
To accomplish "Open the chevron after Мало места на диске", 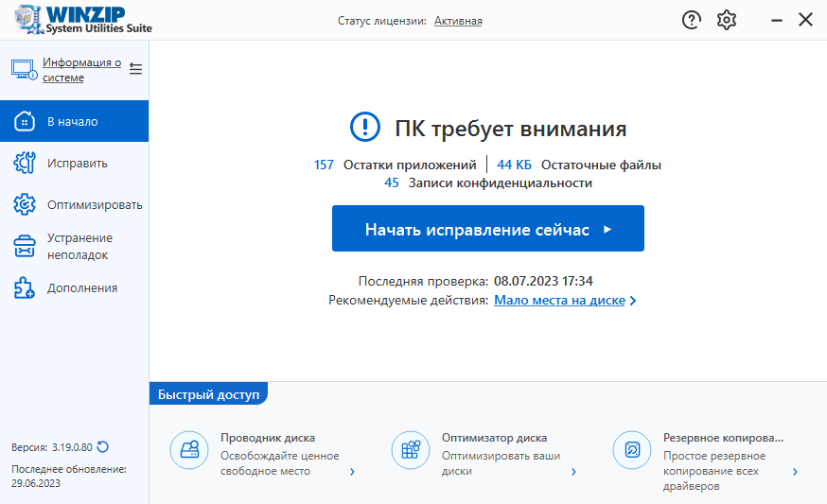I will pyautogui.click(x=633, y=301).
